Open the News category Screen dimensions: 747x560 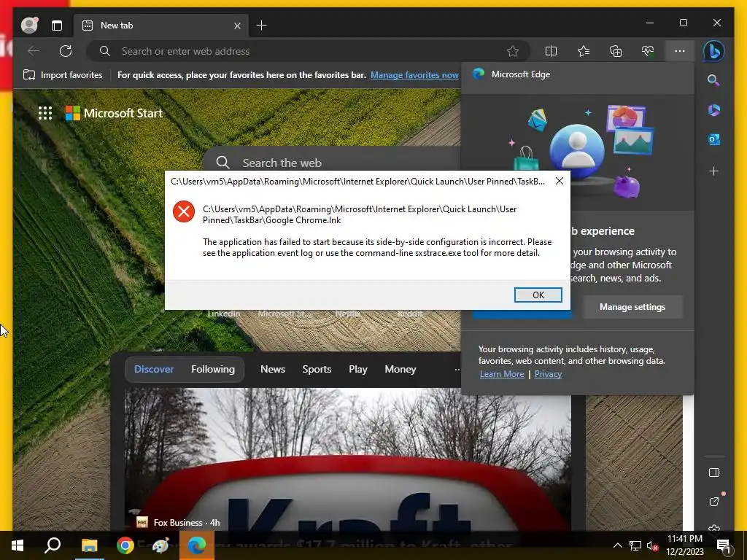pos(273,369)
